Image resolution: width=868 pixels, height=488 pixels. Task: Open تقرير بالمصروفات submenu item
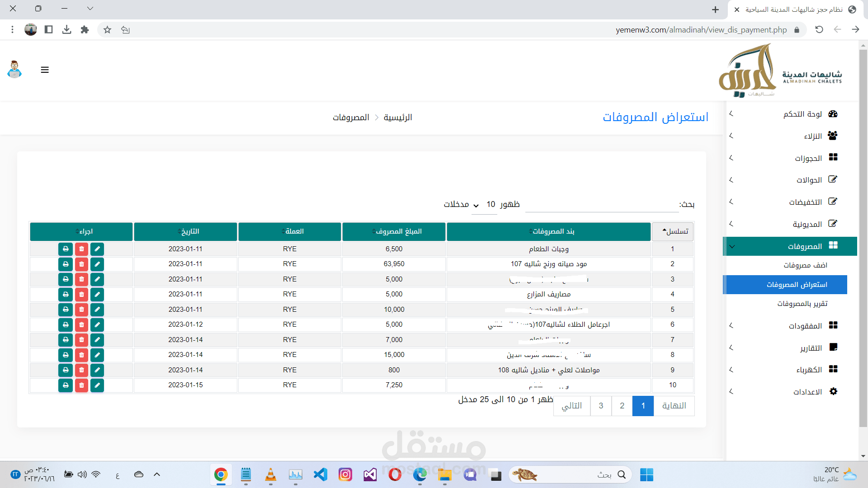coord(802,304)
